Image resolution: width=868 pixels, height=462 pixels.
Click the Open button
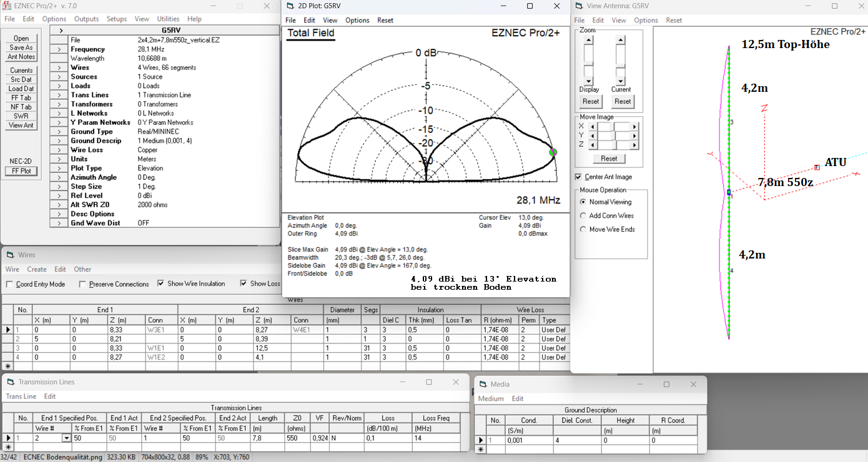21,39
